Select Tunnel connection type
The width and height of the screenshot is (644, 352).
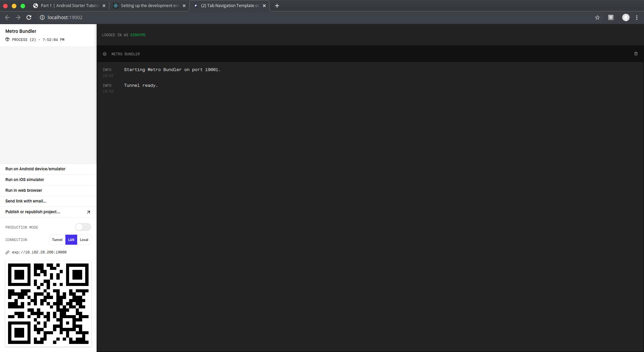(57, 240)
